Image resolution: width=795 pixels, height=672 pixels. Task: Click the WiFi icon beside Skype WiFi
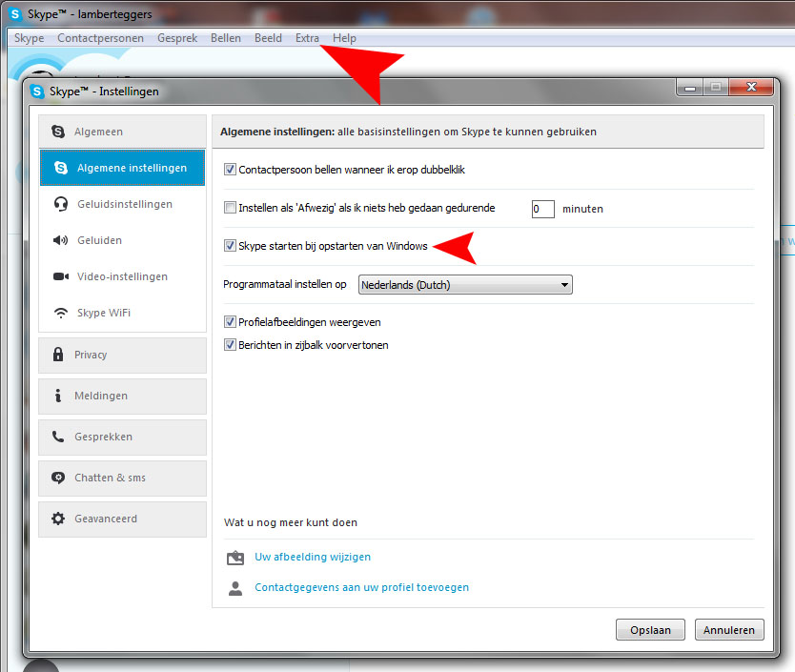coord(61,313)
